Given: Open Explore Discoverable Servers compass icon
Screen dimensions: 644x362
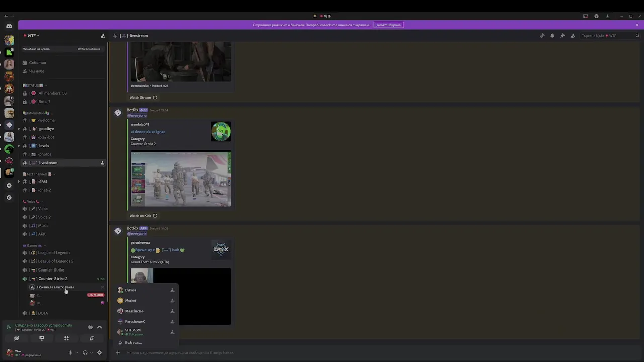Looking at the screenshot, I should point(9,198).
